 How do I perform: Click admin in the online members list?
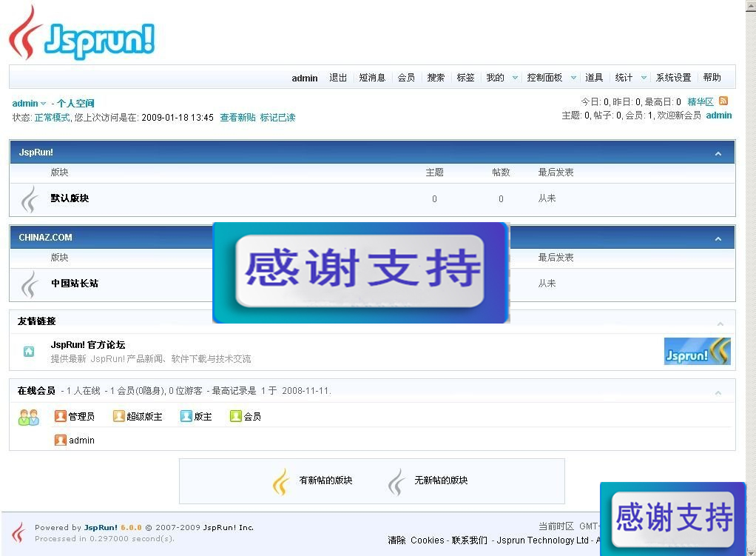pyautogui.click(x=81, y=441)
